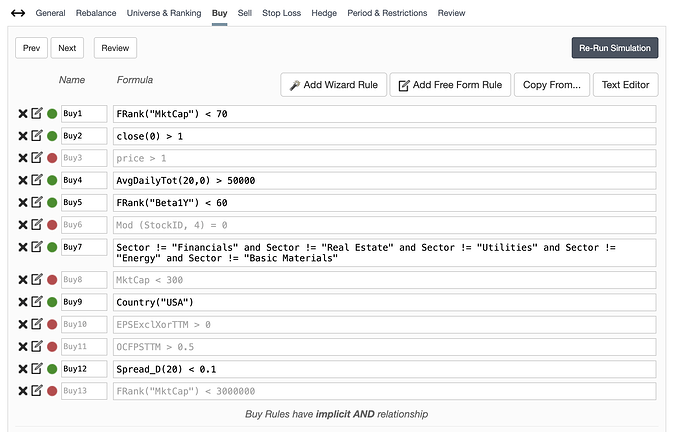This screenshot has width=690, height=432.
Task: Disable the Buy1 rule green status dot
Action: (x=52, y=114)
